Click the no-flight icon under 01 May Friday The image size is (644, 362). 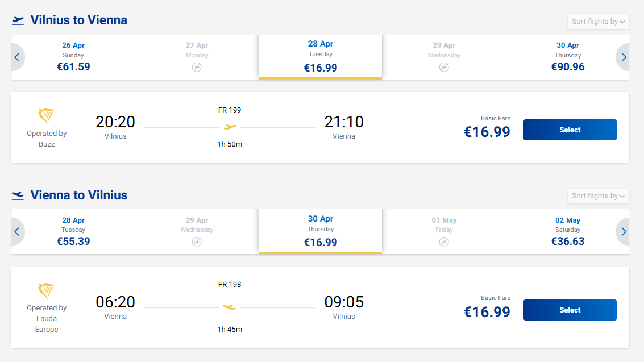[x=444, y=242]
